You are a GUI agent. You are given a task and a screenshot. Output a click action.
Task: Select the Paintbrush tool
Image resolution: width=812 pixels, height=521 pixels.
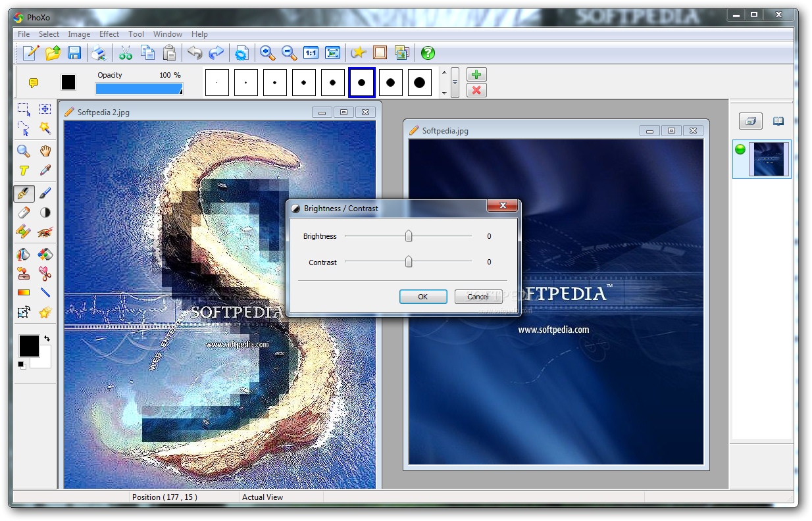pos(45,193)
